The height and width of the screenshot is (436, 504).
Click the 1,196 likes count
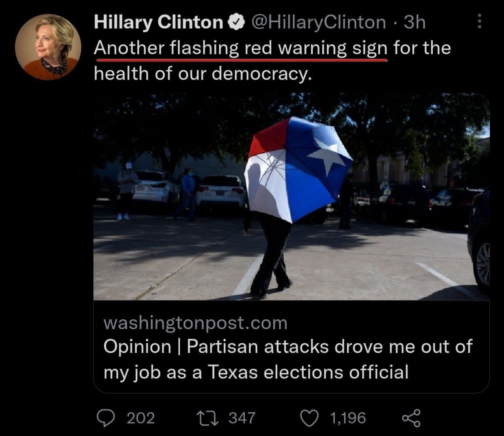point(348,418)
